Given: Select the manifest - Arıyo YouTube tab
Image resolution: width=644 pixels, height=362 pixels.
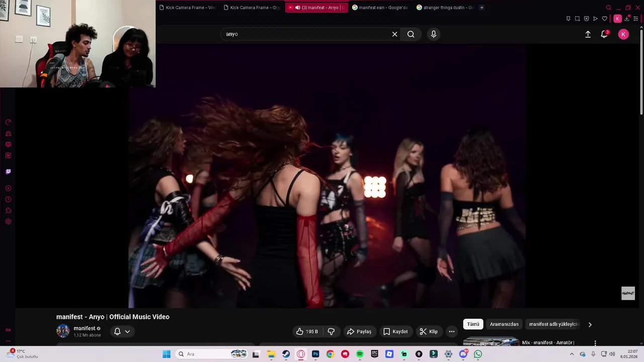Looking at the screenshot, I should 316,8.
